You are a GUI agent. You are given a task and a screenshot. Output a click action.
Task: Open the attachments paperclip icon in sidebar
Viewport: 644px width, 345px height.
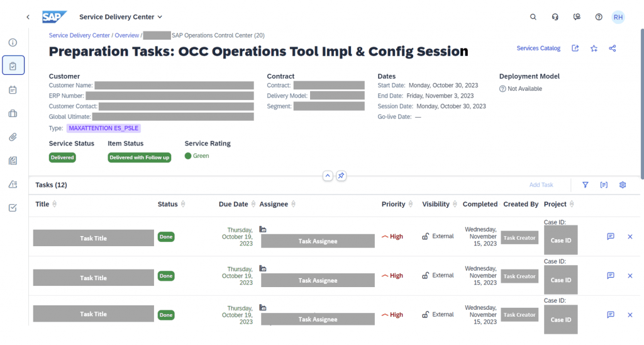13,137
